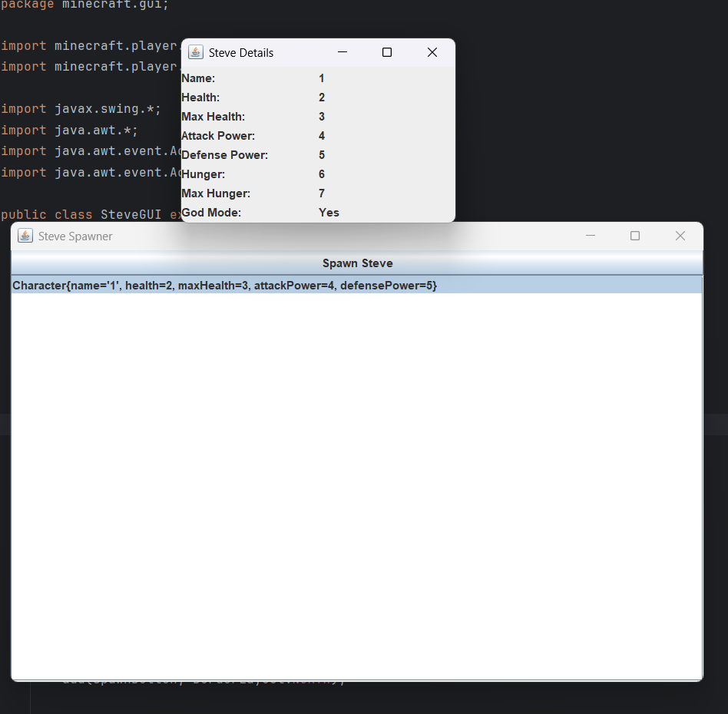Click the package minecraft.gui; code line
This screenshot has height=714, width=728.
[84, 5]
